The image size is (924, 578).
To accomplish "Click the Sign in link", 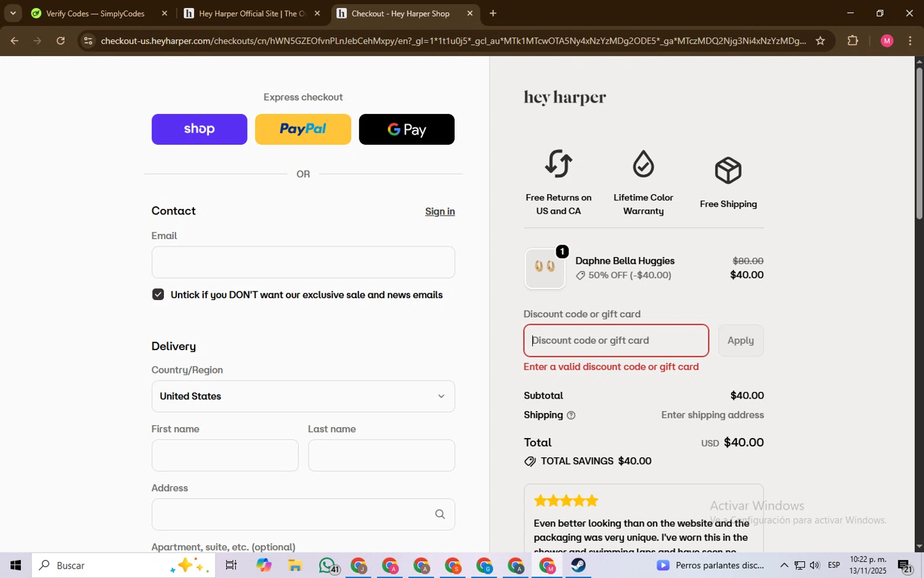I will [x=439, y=211].
